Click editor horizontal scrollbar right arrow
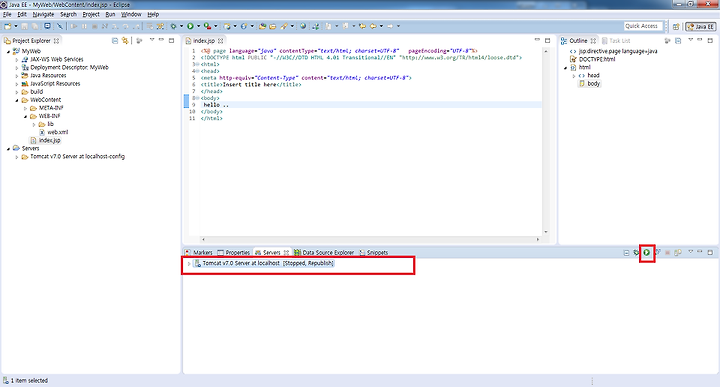The image size is (720, 387). [x=538, y=239]
